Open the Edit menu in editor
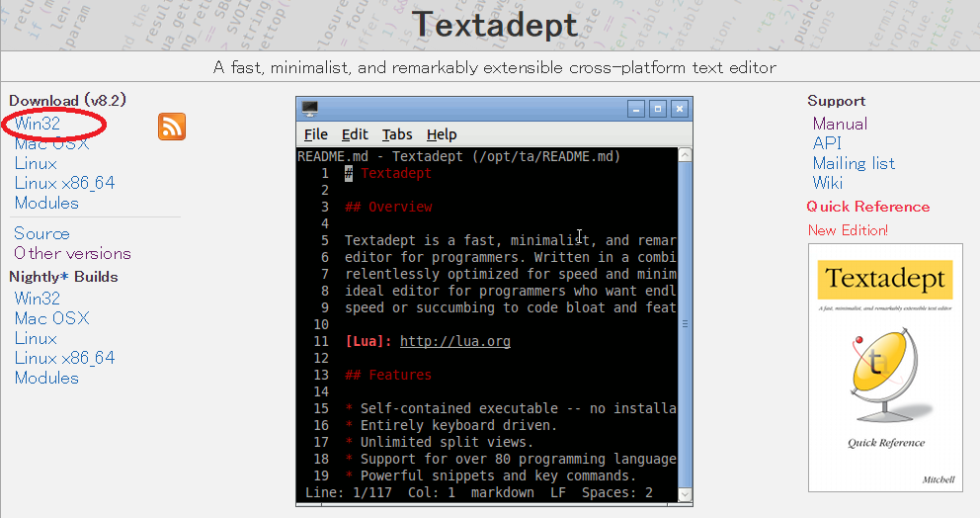The width and height of the screenshot is (980, 518). (355, 134)
